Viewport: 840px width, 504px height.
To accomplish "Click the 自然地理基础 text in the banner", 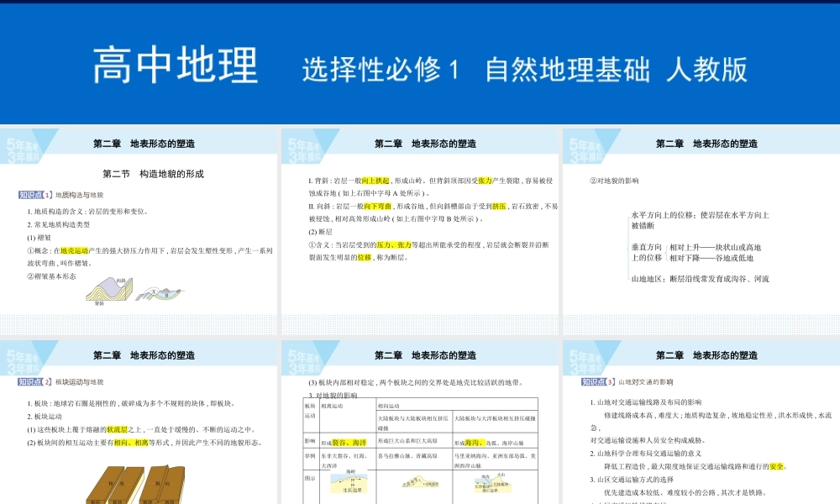I will [567, 70].
